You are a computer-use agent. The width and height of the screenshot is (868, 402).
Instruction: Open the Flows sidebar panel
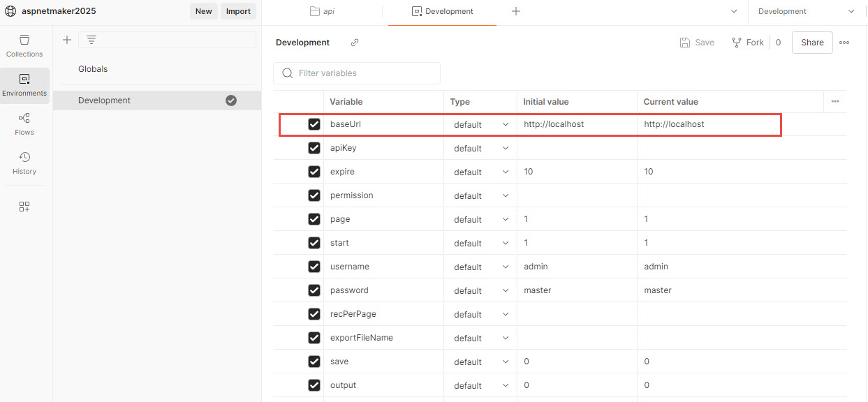click(24, 124)
